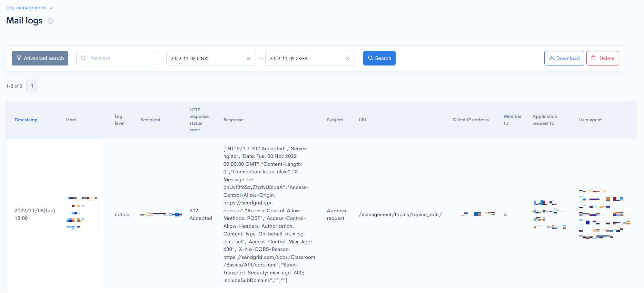Click the URI column header
This screenshot has height=293, width=644.
tap(362, 120)
